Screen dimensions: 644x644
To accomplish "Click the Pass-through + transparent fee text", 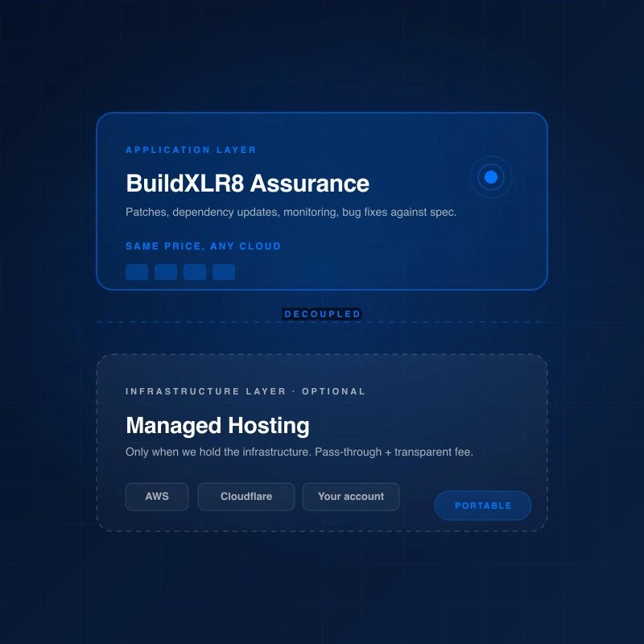I will [394, 452].
